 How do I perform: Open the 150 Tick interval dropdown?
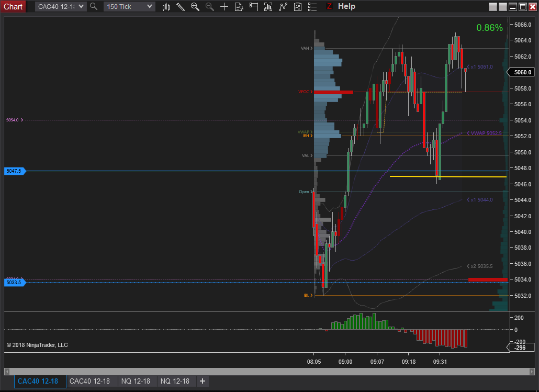(129, 6)
